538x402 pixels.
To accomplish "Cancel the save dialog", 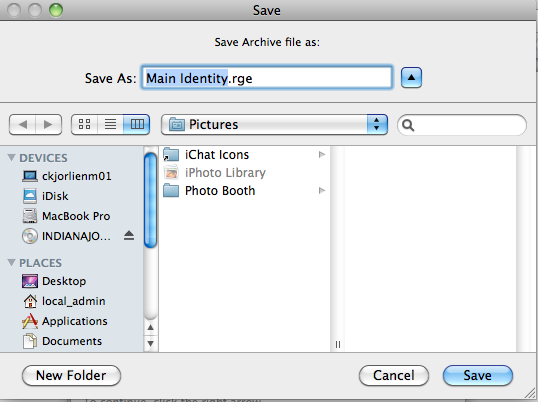I will [x=394, y=375].
